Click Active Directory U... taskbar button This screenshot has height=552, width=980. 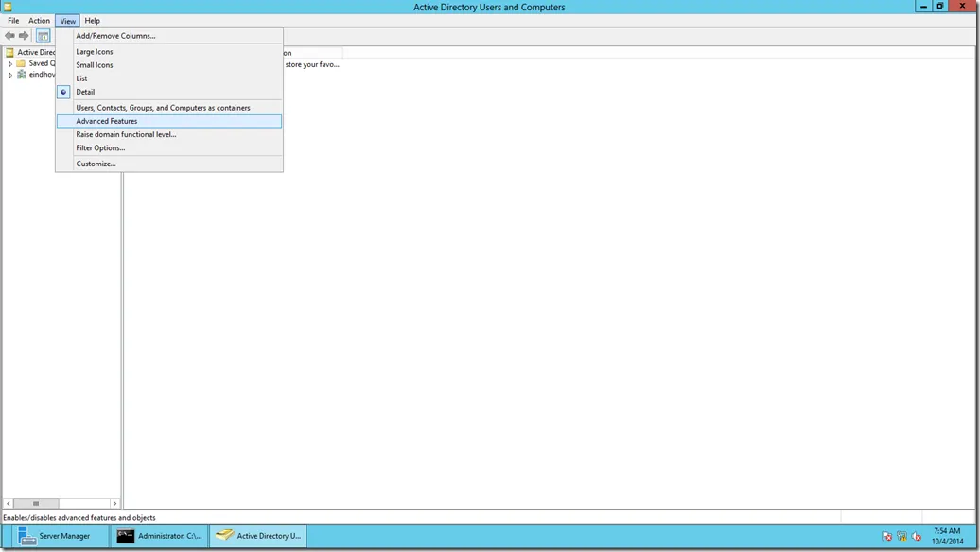coord(258,536)
